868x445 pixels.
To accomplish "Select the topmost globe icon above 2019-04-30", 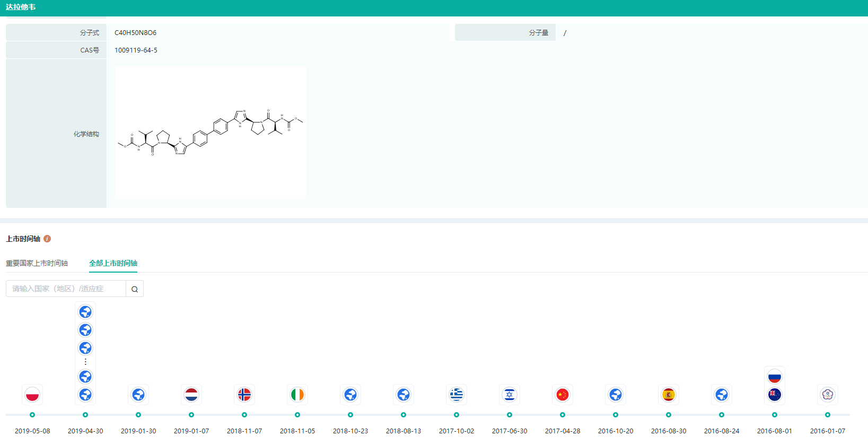I will (85, 312).
